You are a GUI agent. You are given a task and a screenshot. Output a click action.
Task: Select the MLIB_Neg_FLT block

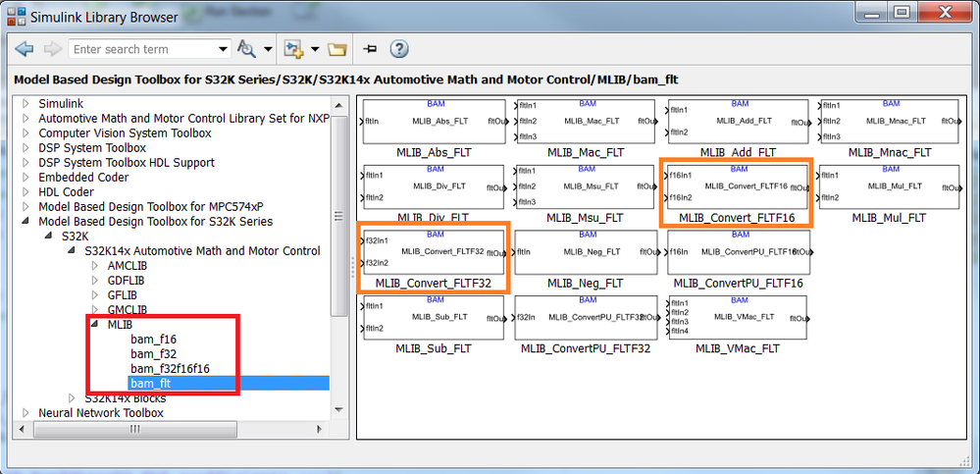point(587,252)
